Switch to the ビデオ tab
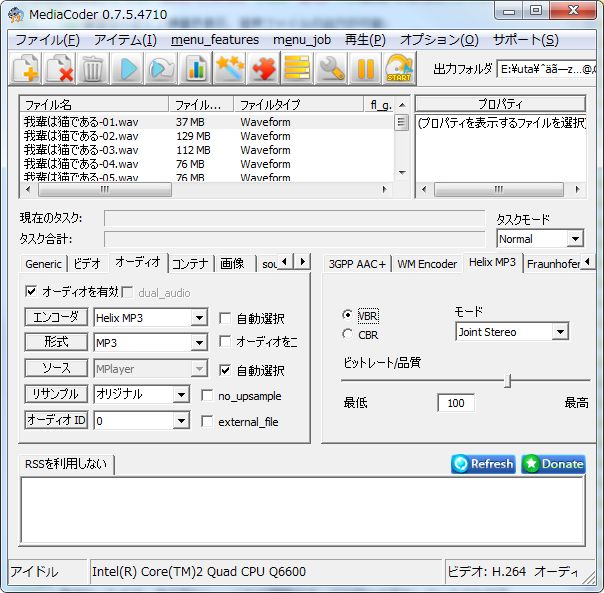The width and height of the screenshot is (604, 593). (87, 264)
